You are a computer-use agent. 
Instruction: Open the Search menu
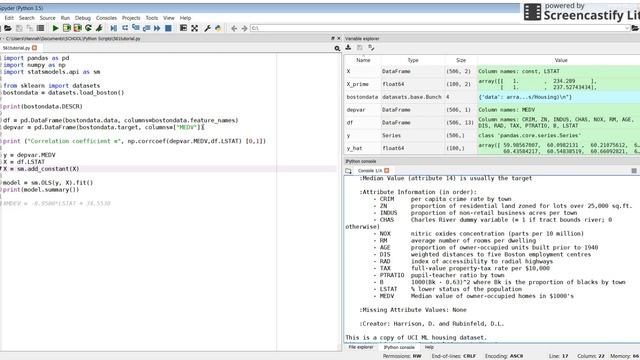(27, 18)
